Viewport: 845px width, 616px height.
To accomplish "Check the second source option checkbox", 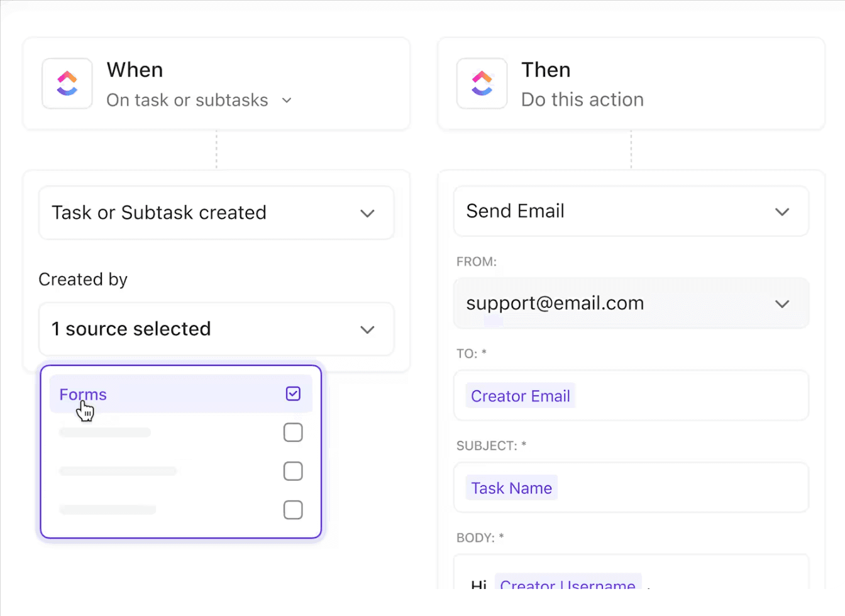I will click(x=293, y=432).
